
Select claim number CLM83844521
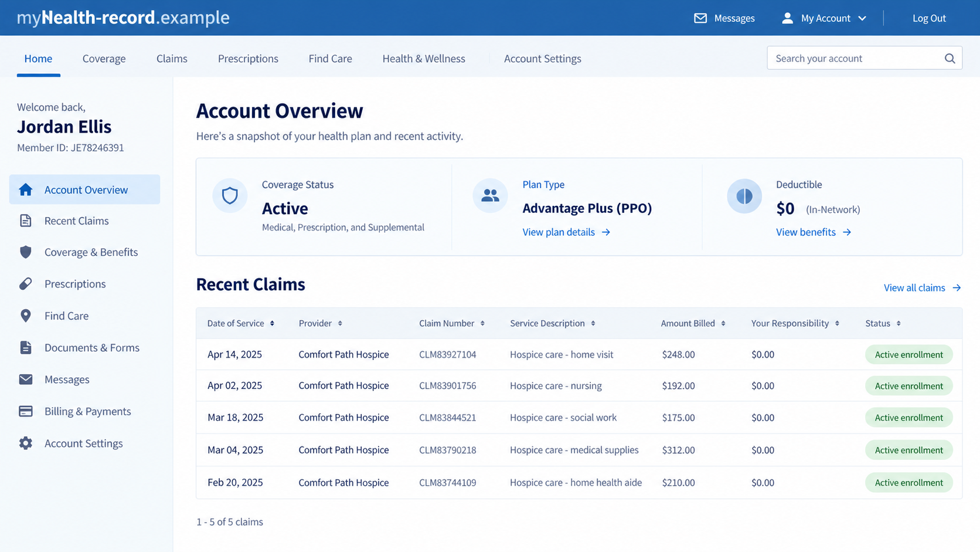448,418
